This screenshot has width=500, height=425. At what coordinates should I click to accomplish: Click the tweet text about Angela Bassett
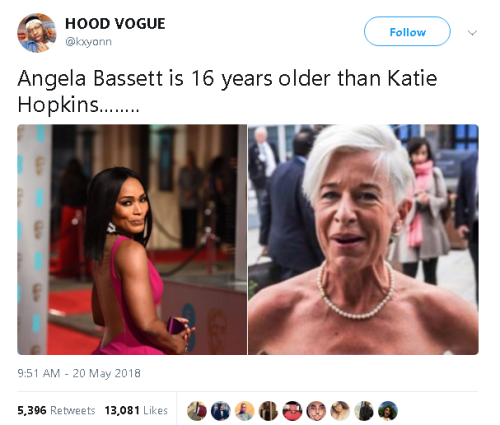click(227, 91)
